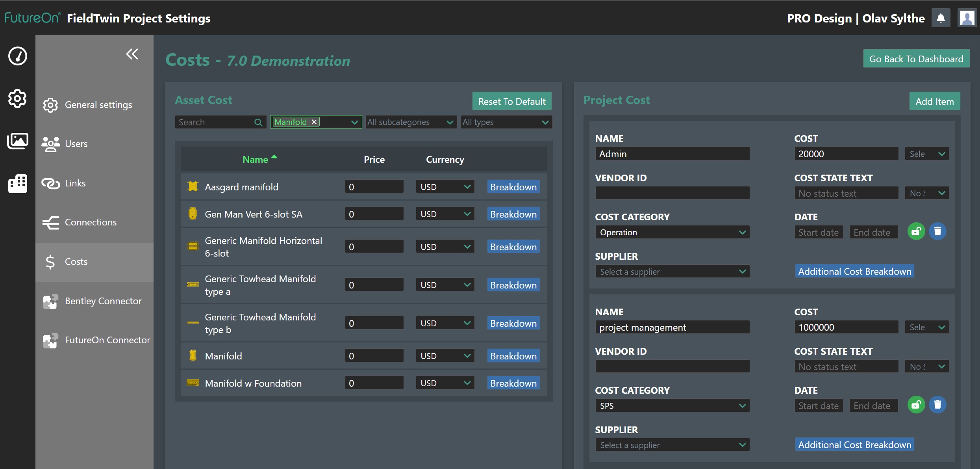Viewport: 980px width, 469px height.
Task: Open Cost Category dropdown showing SPS
Action: click(x=672, y=406)
